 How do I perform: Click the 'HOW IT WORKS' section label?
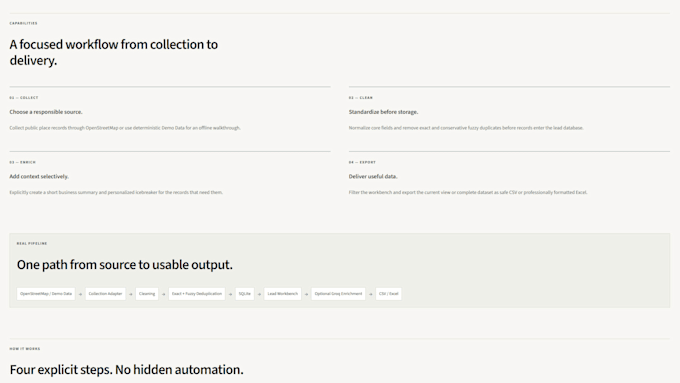25,349
